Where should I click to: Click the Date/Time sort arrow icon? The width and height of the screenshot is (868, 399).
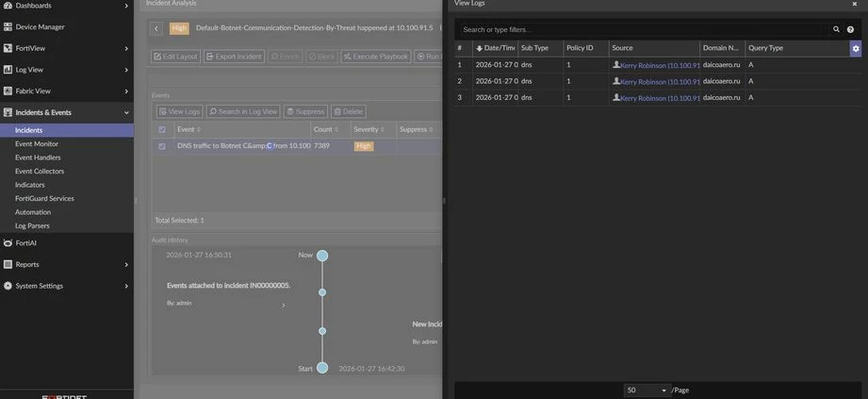[479, 48]
